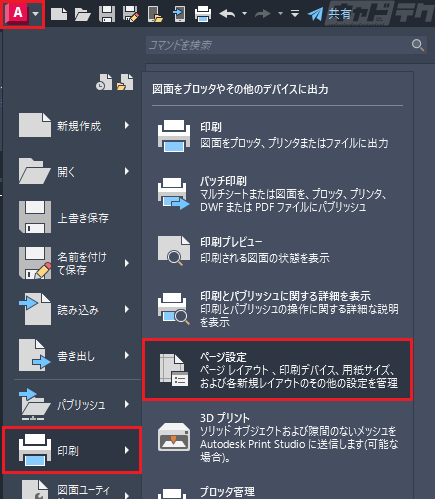Screen dimensions: 435x499
Task: Click the Plot printer icon in toolbar
Action: (203, 14)
